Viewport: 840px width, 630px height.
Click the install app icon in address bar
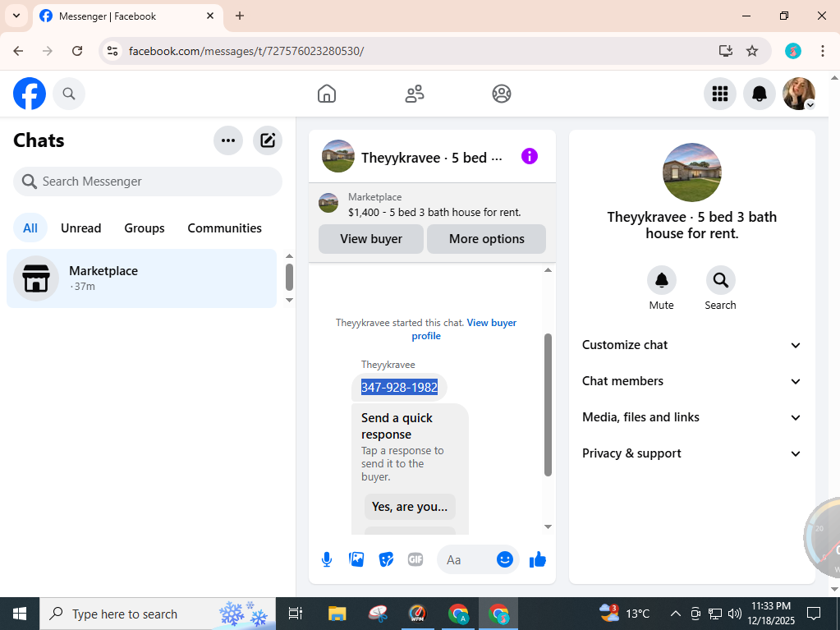click(x=725, y=51)
